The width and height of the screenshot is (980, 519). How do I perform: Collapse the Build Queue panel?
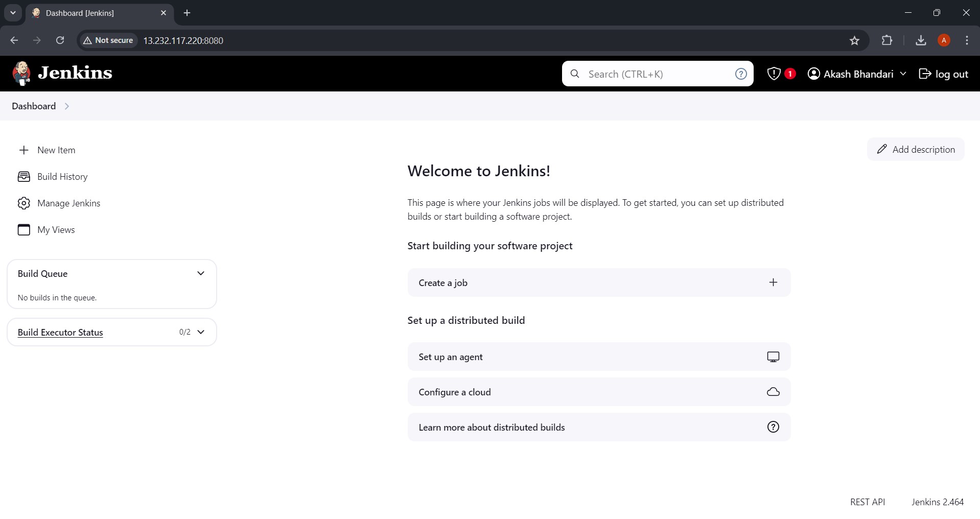201,273
